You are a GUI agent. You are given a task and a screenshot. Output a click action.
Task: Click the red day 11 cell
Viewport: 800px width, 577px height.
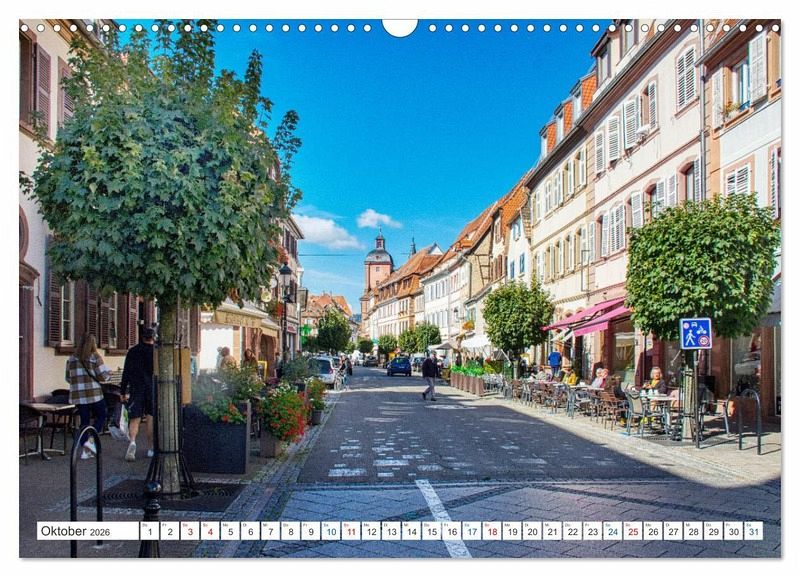(x=350, y=531)
